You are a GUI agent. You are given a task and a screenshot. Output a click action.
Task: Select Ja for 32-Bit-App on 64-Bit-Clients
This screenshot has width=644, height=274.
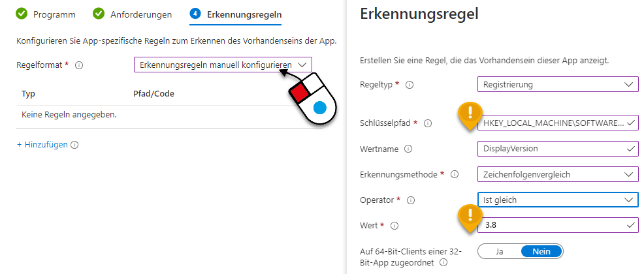point(500,251)
